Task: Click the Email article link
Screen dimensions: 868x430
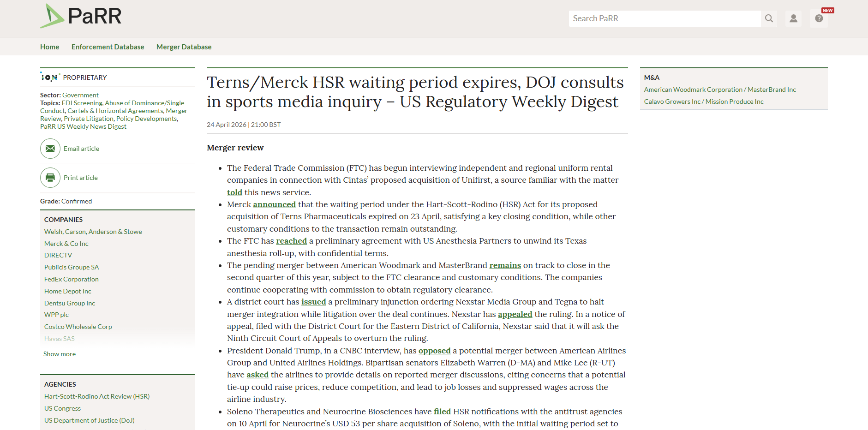Action: tap(81, 149)
